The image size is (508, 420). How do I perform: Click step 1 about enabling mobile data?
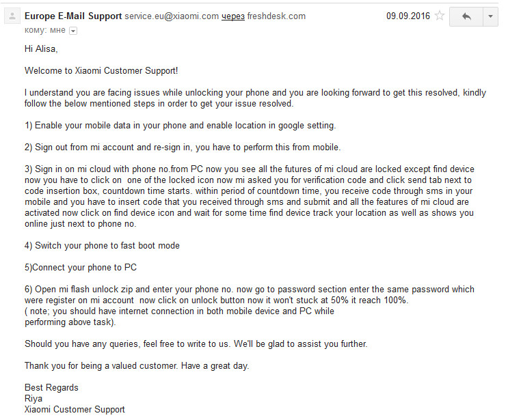click(180, 125)
